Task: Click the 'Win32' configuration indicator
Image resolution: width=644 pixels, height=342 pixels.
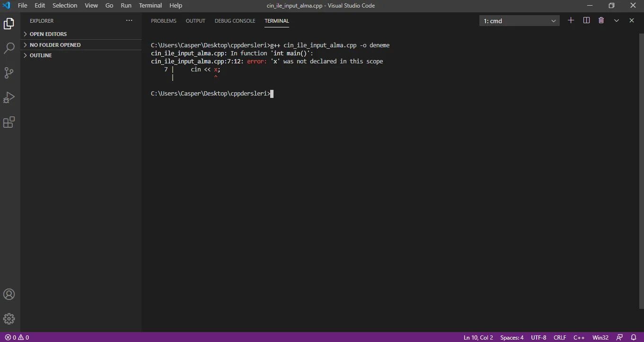Action: pyautogui.click(x=600, y=337)
